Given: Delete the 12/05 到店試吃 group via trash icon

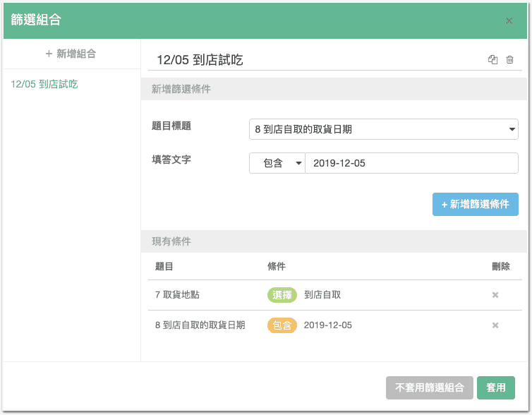Looking at the screenshot, I should coord(509,60).
